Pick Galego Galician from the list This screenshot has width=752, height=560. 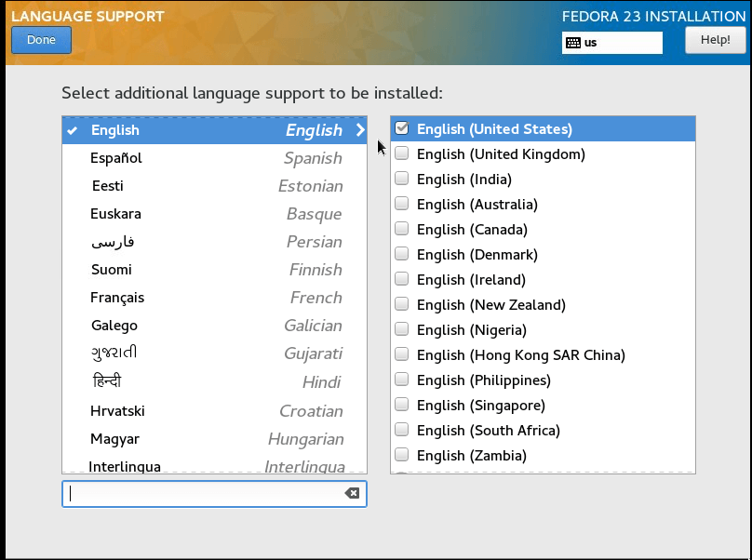coord(214,326)
